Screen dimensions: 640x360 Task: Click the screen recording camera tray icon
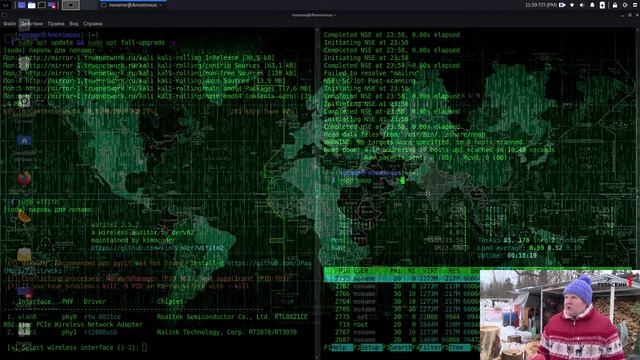(562, 5)
